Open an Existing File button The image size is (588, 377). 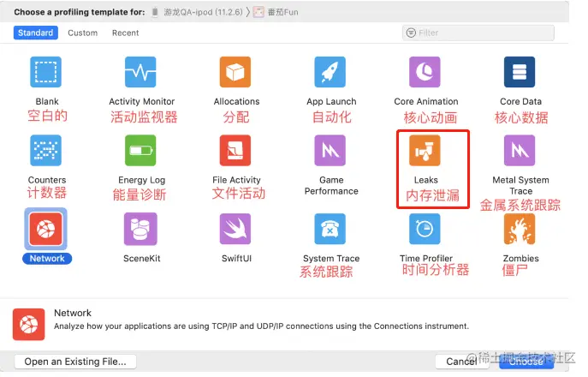coord(75,362)
